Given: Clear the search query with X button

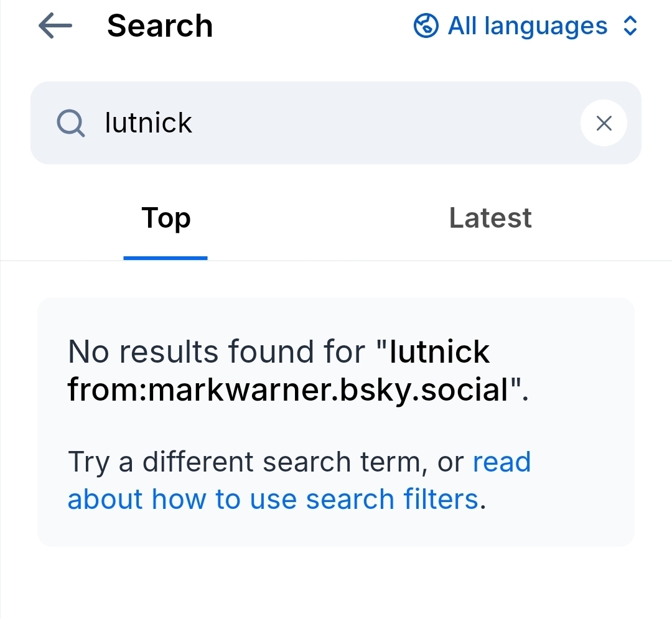Looking at the screenshot, I should point(604,123).
